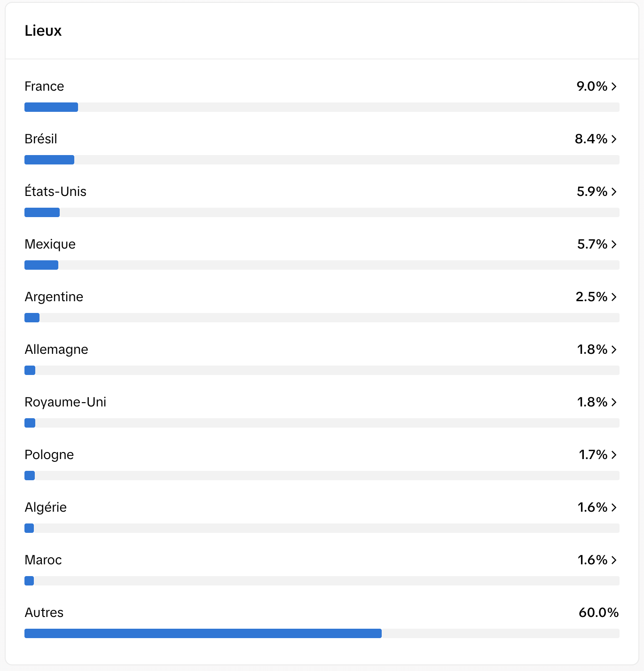The image size is (644, 671).
Task: Select the Lieux section heading
Action: (x=43, y=31)
